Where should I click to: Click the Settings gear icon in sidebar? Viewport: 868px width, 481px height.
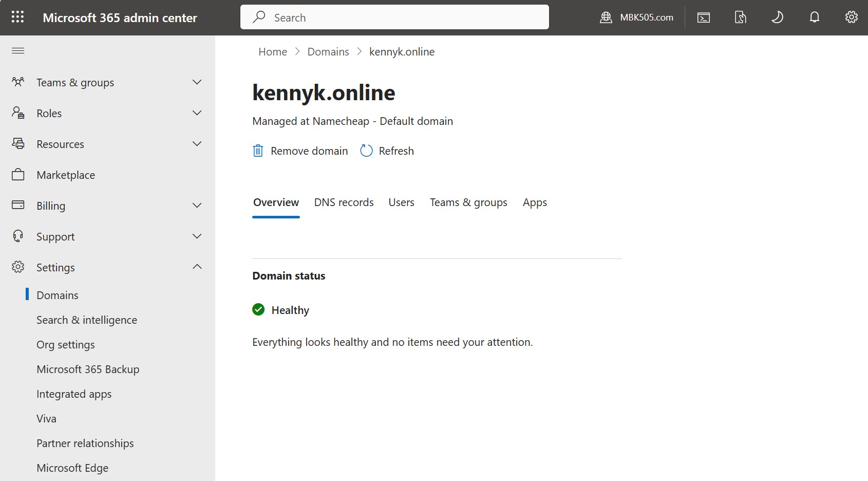tap(18, 267)
